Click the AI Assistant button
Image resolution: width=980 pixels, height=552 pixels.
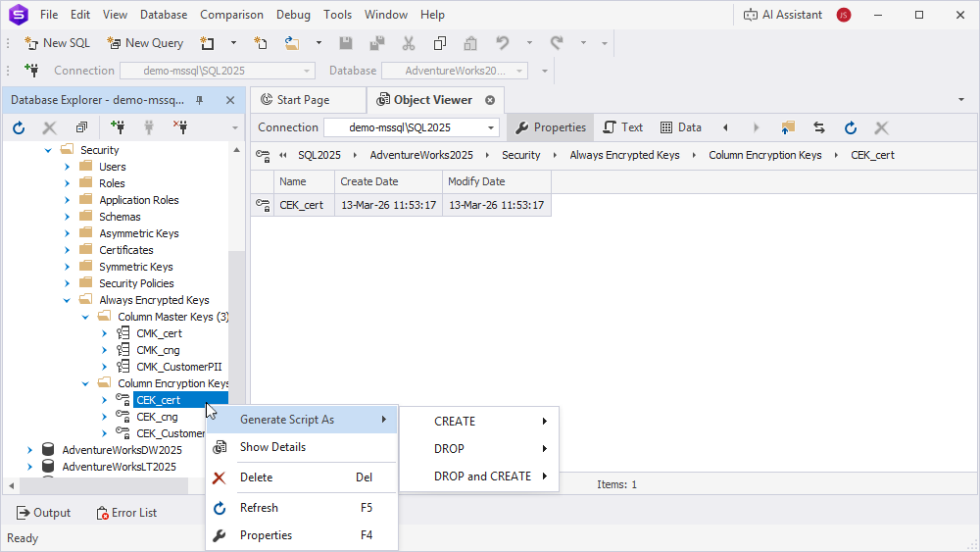[782, 15]
